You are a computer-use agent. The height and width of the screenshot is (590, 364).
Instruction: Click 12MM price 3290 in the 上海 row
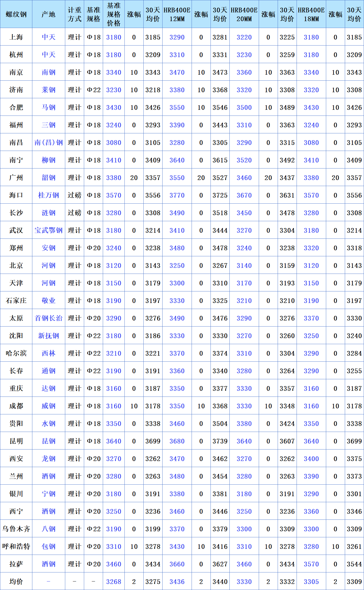[x=177, y=37]
